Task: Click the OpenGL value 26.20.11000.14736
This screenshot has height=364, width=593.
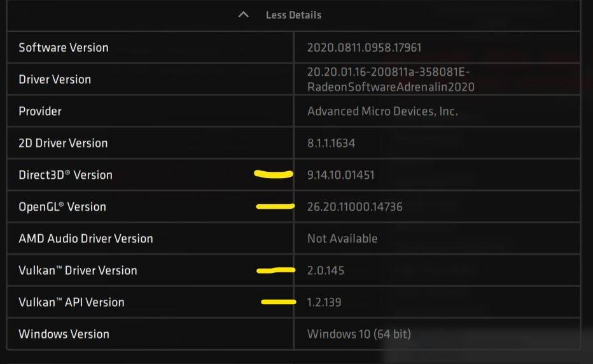Action: [x=355, y=207]
